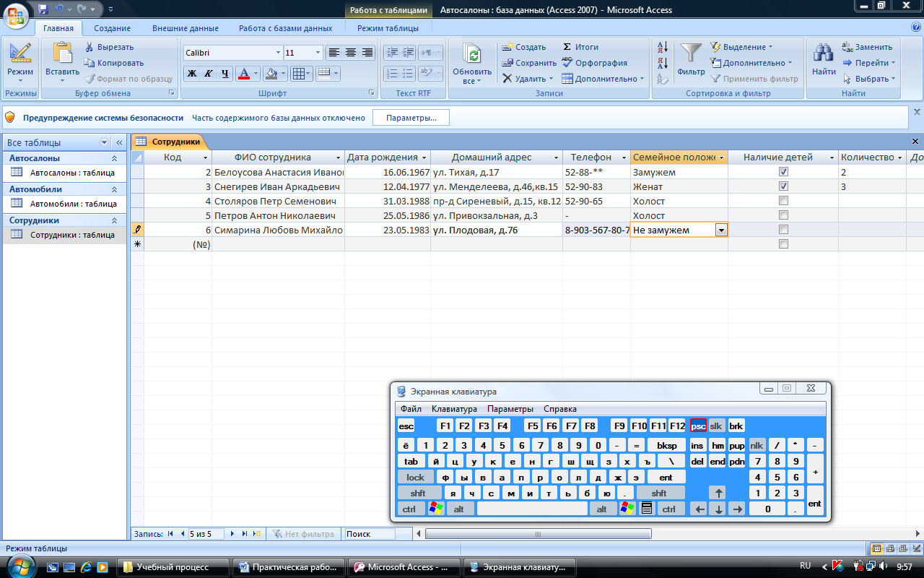Apply underline formatting (Ч)
Viewport: 924px width, 578px height.
(x=225, y=73)
